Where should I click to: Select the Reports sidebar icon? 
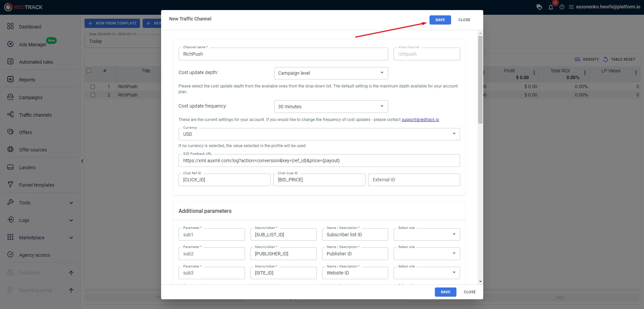click(x=27, y=79)
